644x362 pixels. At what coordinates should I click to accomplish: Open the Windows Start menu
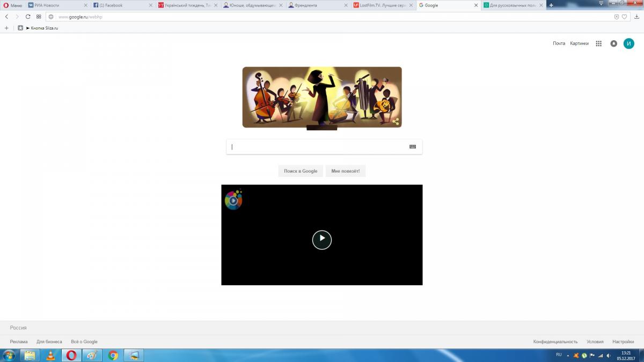tap(9, 355)
